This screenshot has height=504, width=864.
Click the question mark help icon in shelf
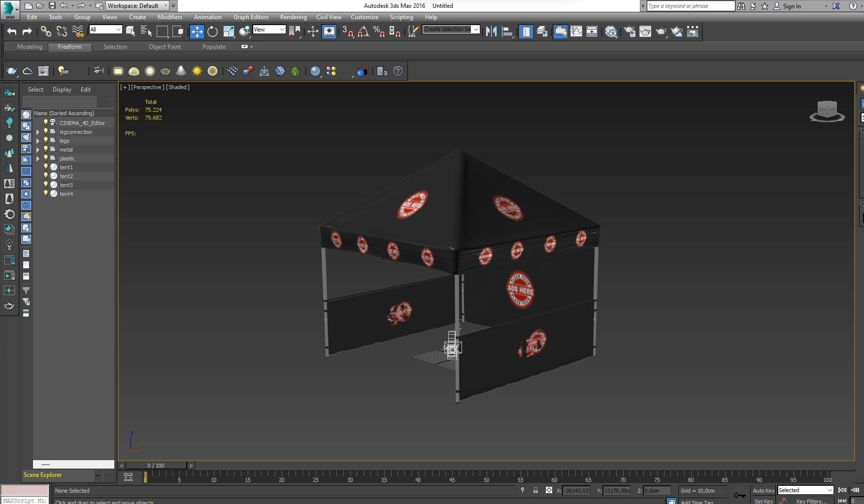[398, 71]
